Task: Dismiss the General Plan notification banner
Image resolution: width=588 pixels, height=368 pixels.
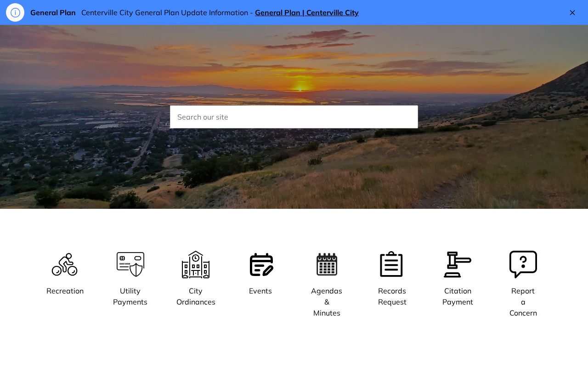Action: click(x=572, y=13)
